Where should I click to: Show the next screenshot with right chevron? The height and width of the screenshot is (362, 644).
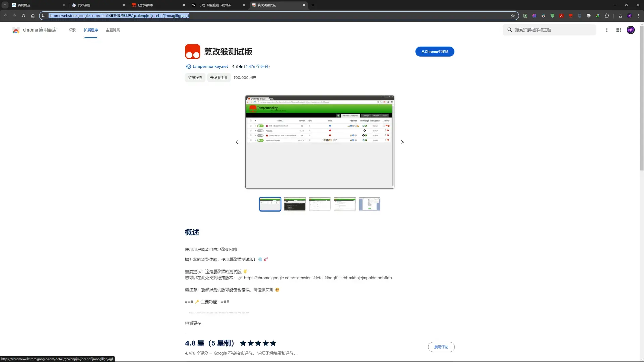click(x=402, y=142)
